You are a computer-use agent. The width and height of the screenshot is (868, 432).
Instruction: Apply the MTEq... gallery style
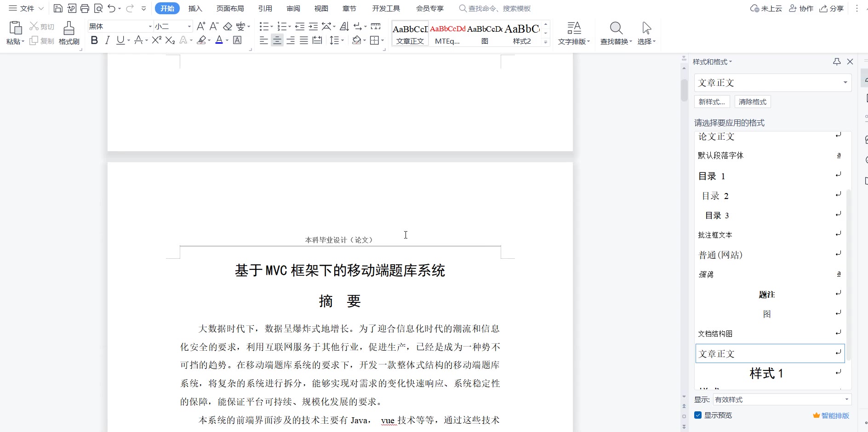point(447,33)
